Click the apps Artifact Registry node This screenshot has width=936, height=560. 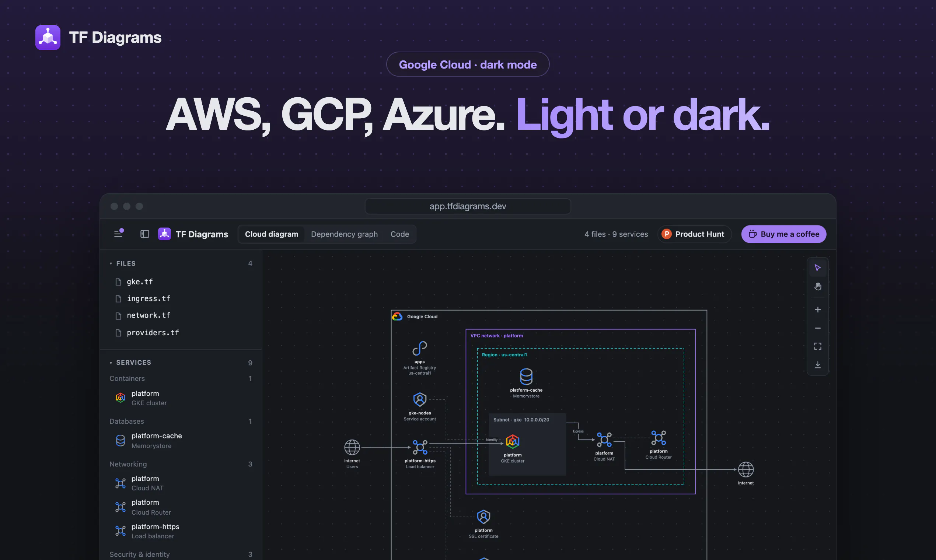click(419, 358)
